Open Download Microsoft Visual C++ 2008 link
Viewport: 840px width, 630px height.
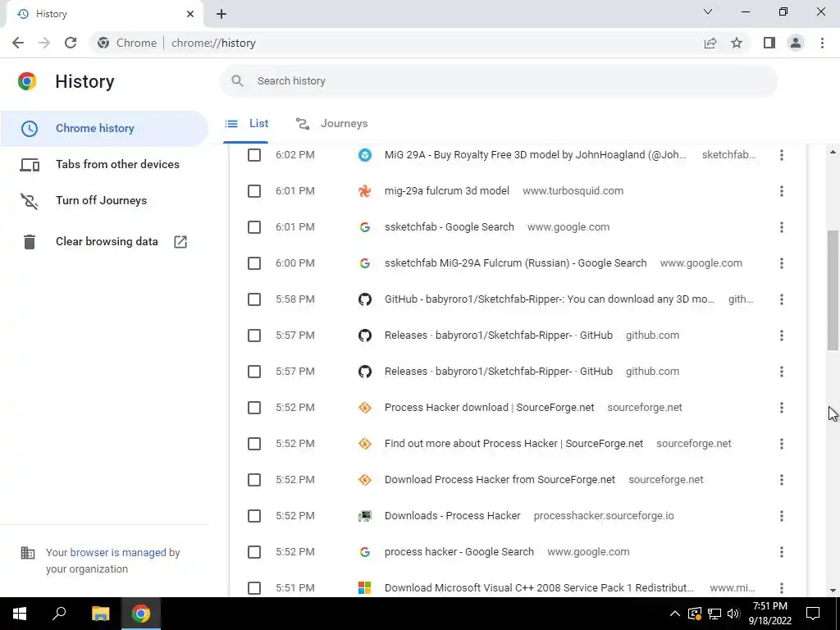pos(539,587)
